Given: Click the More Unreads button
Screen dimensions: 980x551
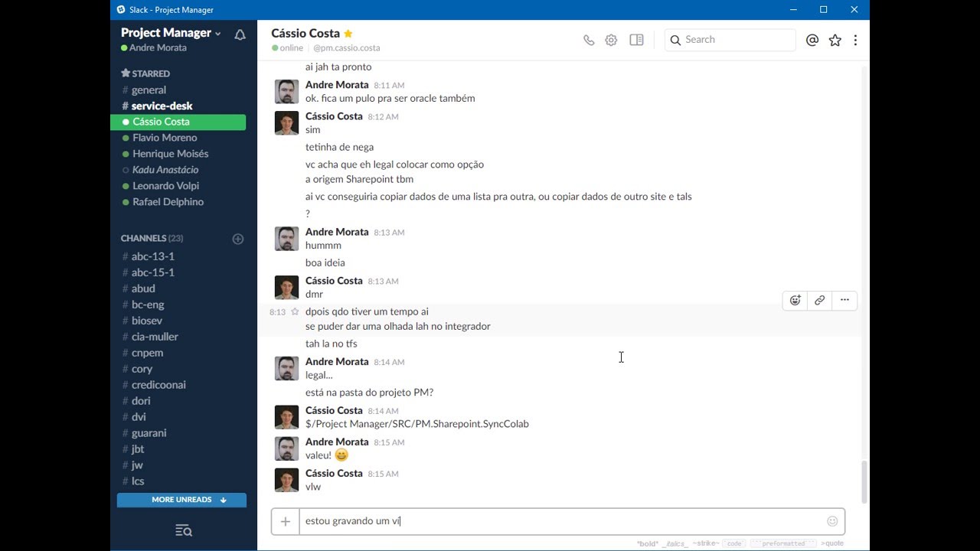Looking at the screenshot, I should pos(181,500).
